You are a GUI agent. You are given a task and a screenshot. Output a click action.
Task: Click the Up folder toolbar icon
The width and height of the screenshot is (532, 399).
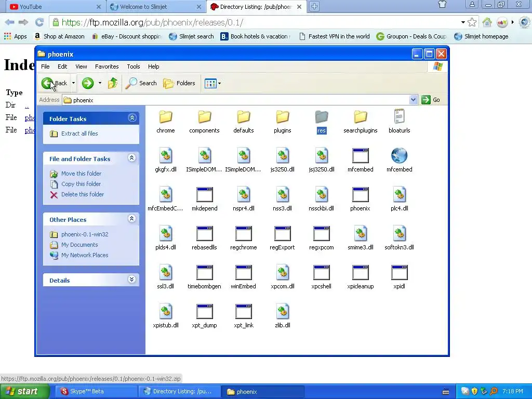[113, 83]
